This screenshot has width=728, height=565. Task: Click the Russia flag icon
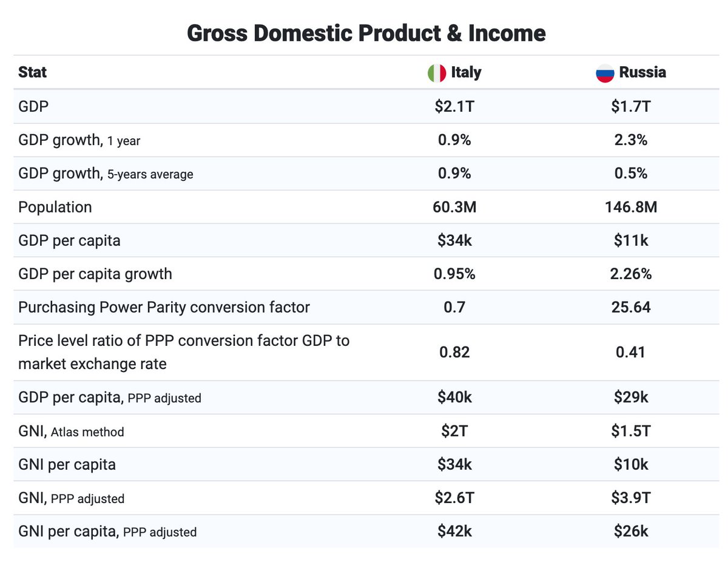click(x=605, y=73)
